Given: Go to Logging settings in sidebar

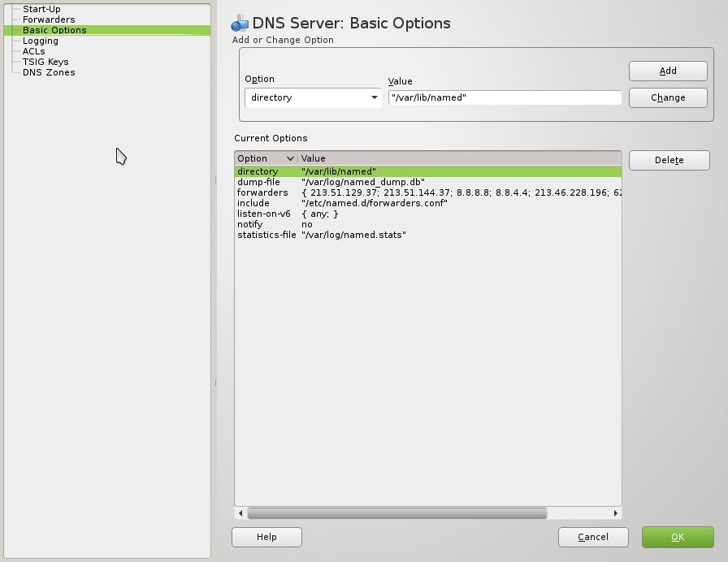Looking at the screenshot, I should 41,41.
